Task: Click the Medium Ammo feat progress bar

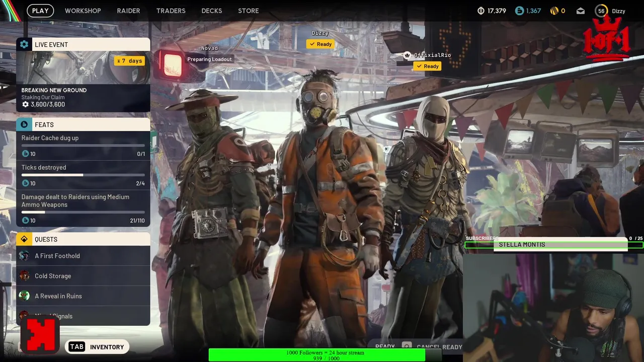Action: coord(83,212)
